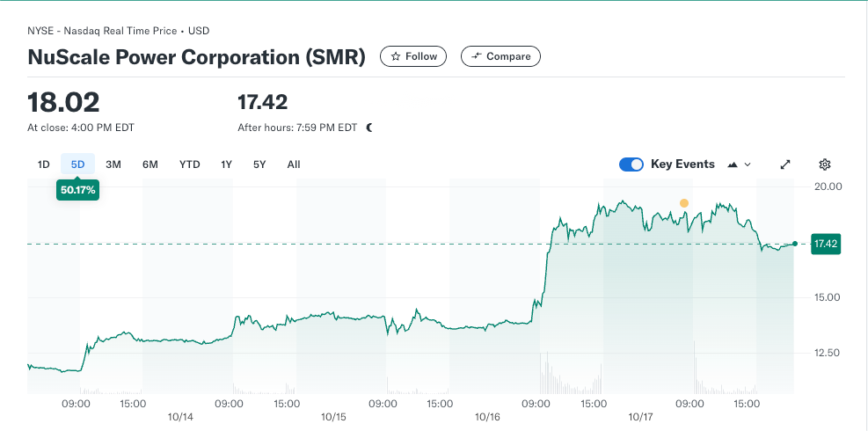Click the 10/14 date label
Image resolution: width=868 pixels, height=431 pixels.
[181, 416]
